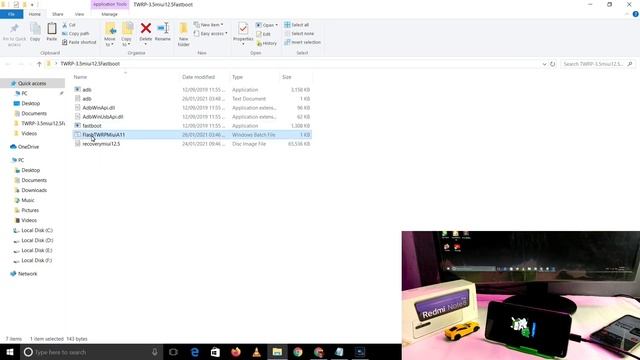The width and height of the screenshot is (640, 360).
Task: Sort by Type column header
Action: [237, 77]
